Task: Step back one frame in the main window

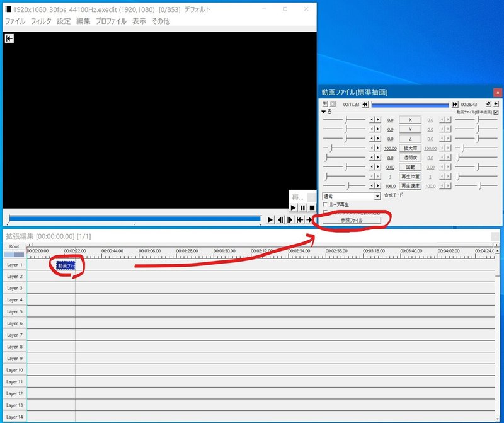Action: point(280,220)
